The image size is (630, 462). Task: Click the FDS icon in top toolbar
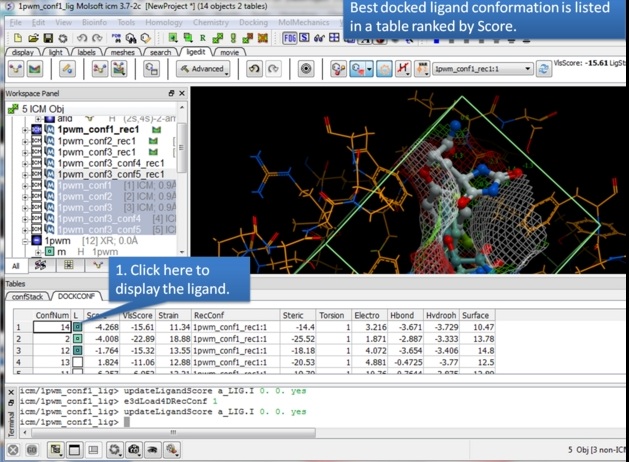[x=290, y=36]
